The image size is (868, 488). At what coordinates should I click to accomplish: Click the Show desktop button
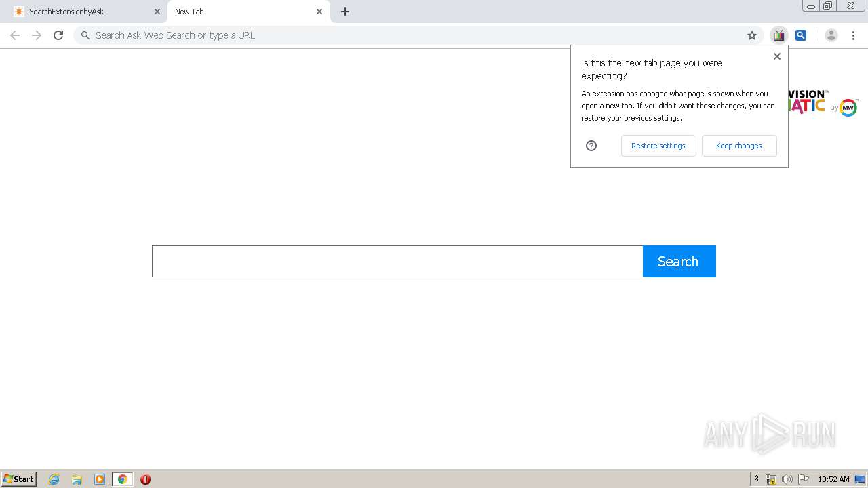(x=861, y=479)
